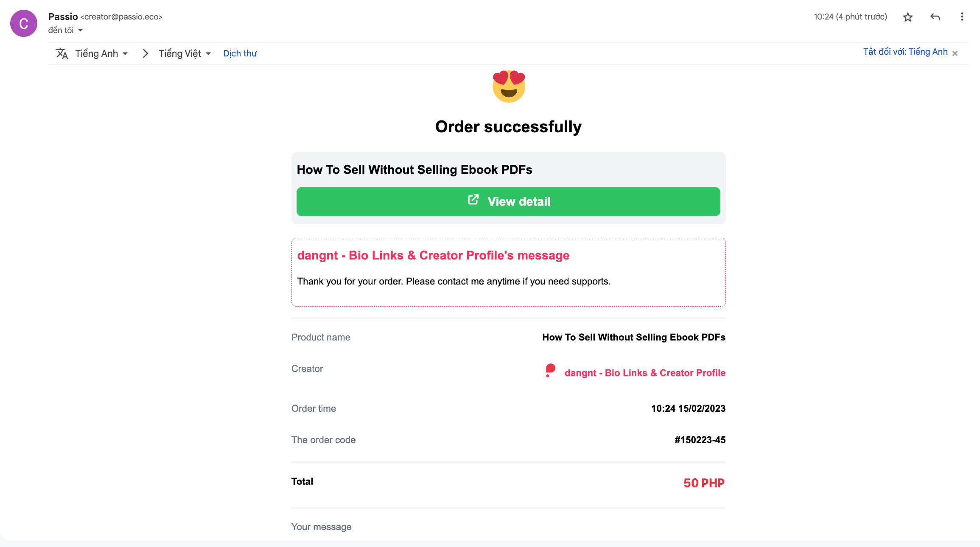Click the Passio sender name
Image resolution: width=980 pixels, height=547 pixels.
pyautogui.click(x=63, y=17)
